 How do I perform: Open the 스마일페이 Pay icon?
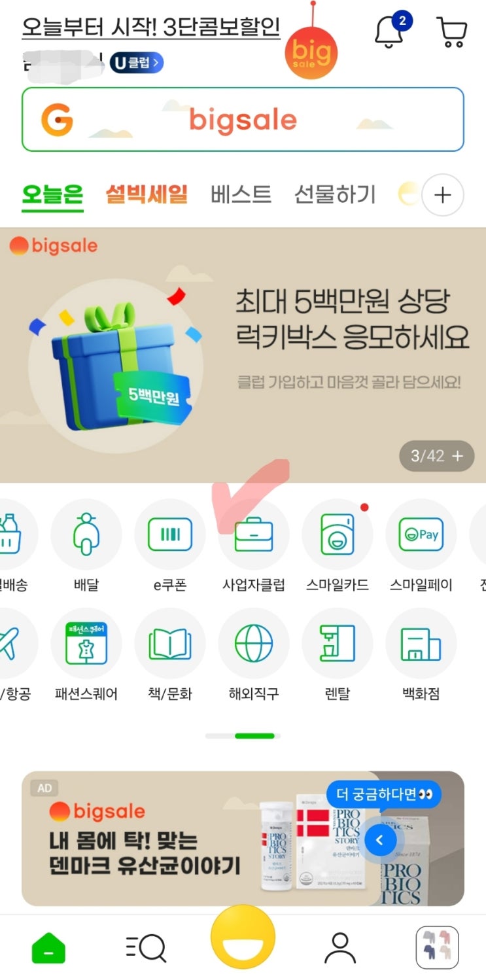click(x=421, y=534)
